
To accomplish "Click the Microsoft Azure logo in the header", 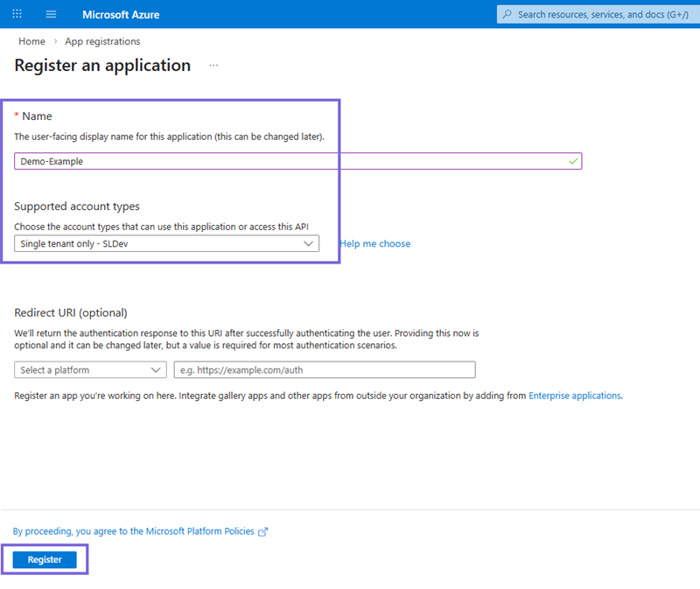I will click(x=122, y=13).
